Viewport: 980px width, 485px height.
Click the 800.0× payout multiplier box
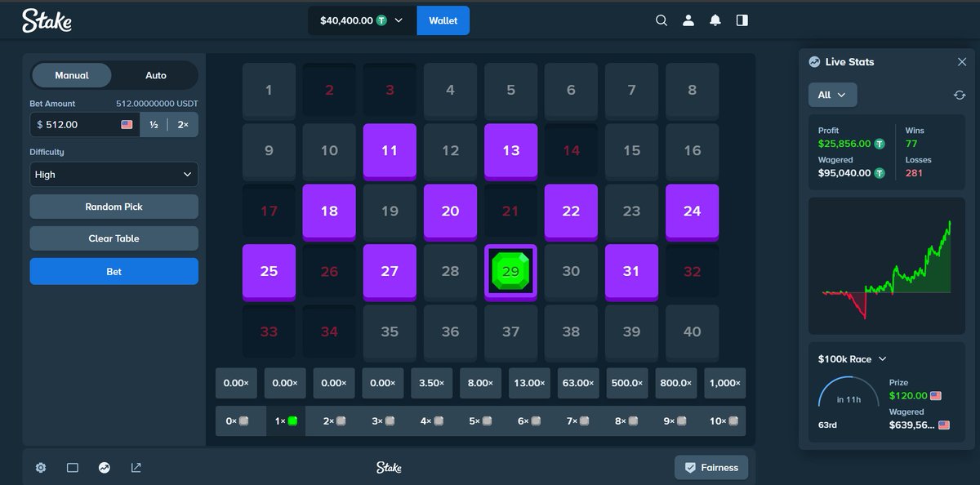coord(675,383)
